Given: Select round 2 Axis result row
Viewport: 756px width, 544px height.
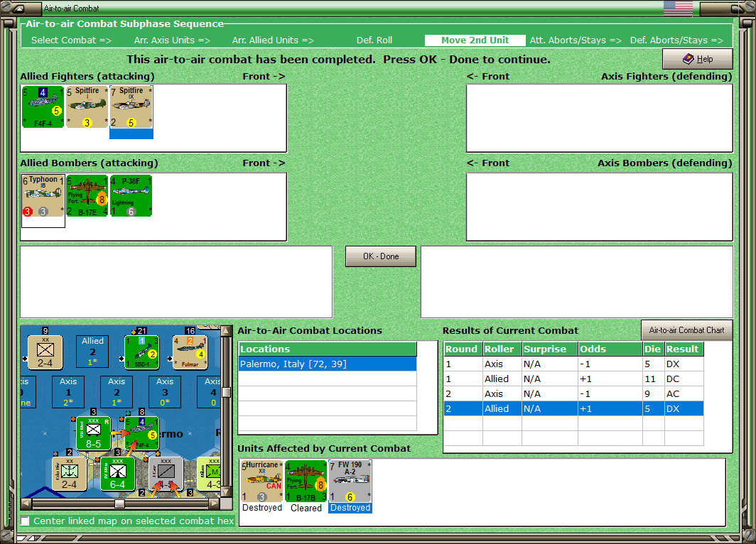Looking at the screenshot, I should [x=573, y=393].
